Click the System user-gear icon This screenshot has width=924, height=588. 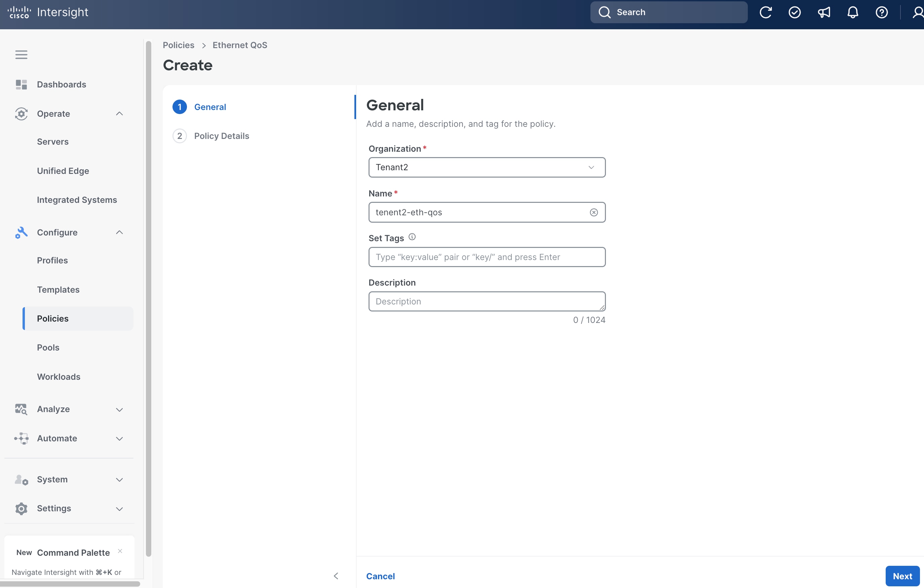21,480
